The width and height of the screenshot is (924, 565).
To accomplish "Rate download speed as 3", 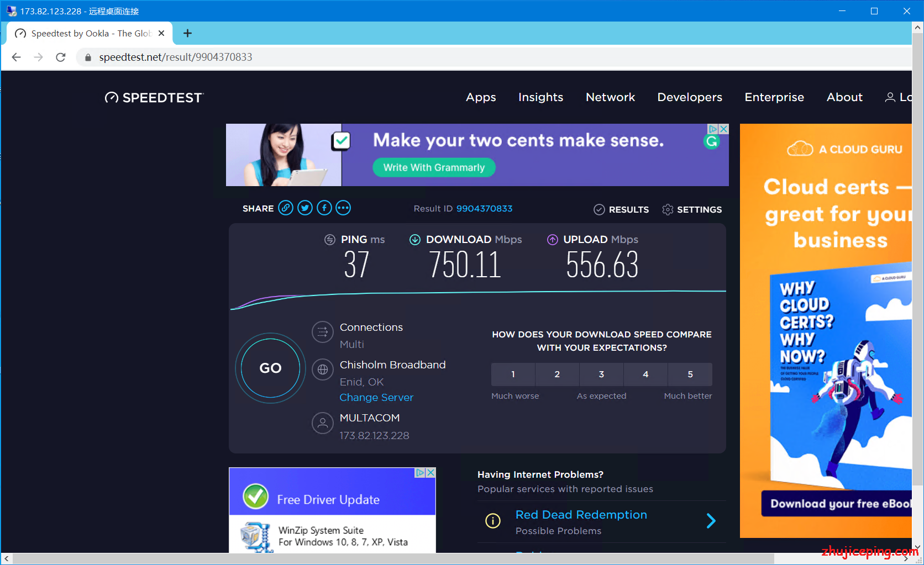I will [x=601, y=374].
